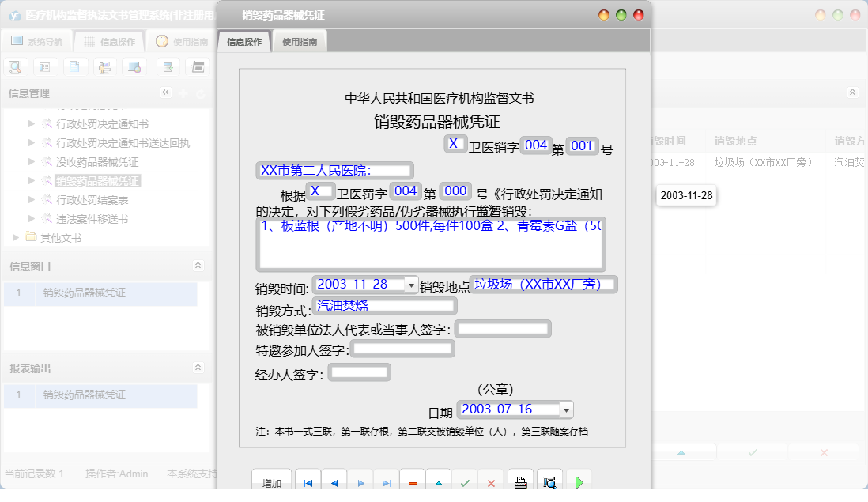
Task: Click the green run arrow in the toolbar
Action: (579, 480)
